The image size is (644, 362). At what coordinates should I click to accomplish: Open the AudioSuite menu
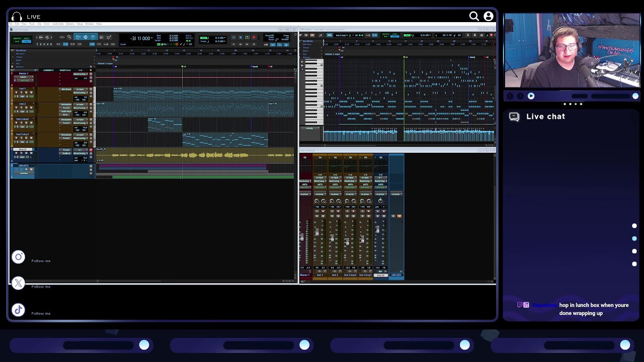click(x=58, y=24)
